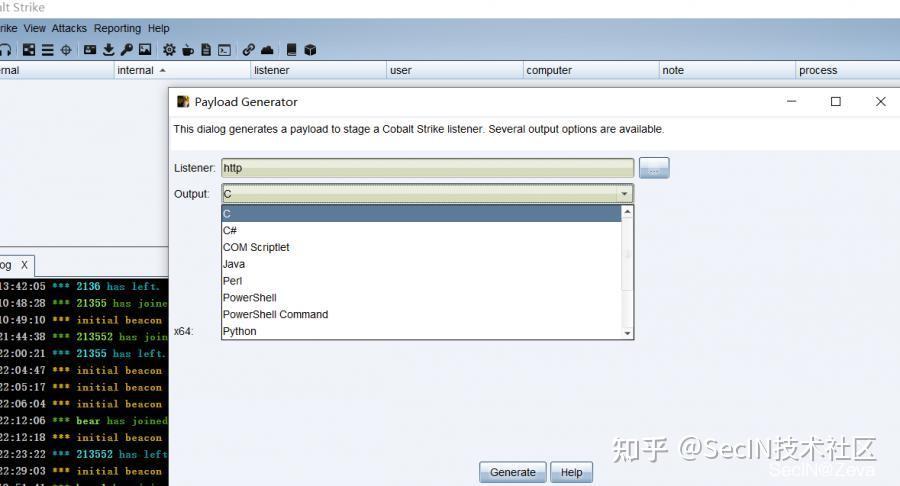
Task: Generate Windows executable via gear icon
Action: [169, 50]
